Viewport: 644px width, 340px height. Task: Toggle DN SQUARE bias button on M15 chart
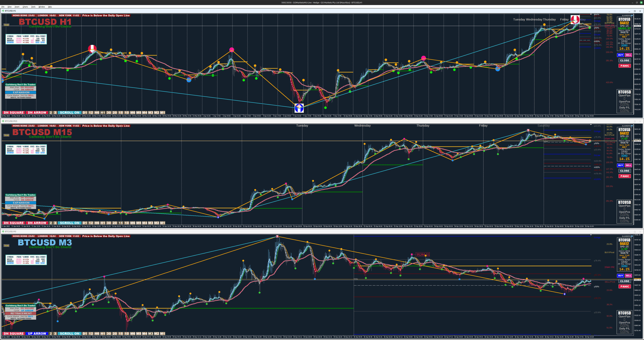coord(14,223)
